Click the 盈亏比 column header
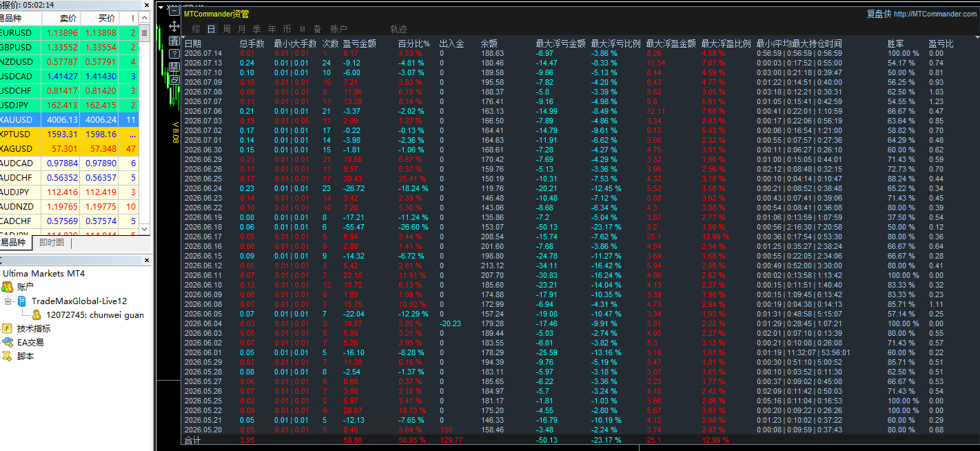Screen dimensions: 980x451 pyautogui.click(x=941, y=43)
